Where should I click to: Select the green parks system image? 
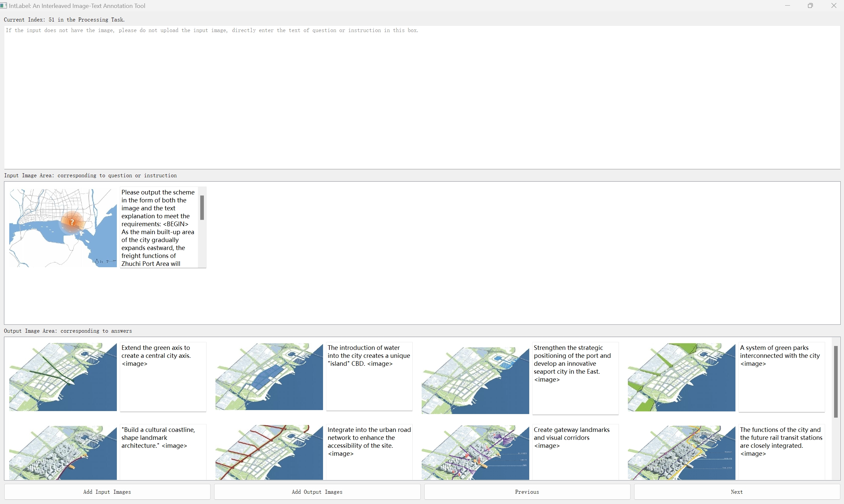(681, 377)
